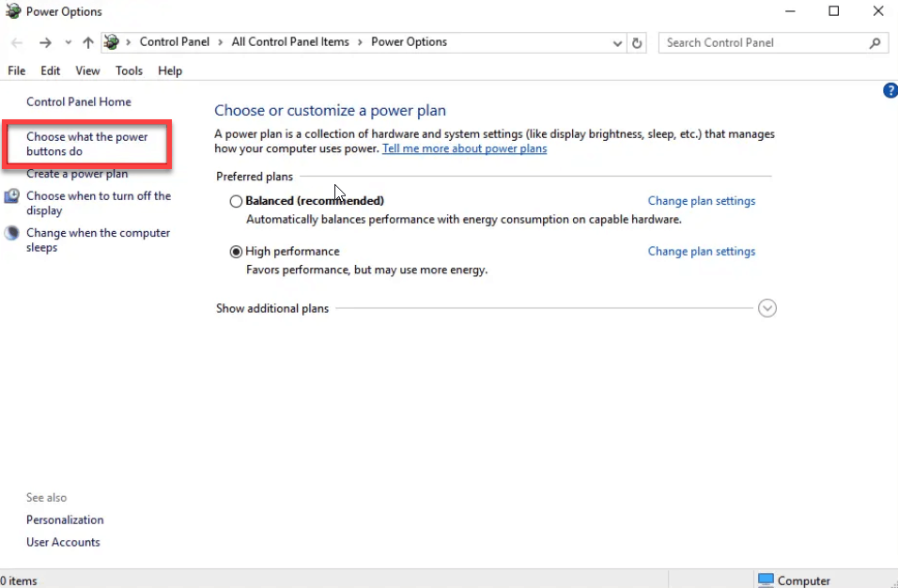The width and height of the screenshot is (898, 588).
Task: Open Tell me more about power plans
Action: click(464, 148)
